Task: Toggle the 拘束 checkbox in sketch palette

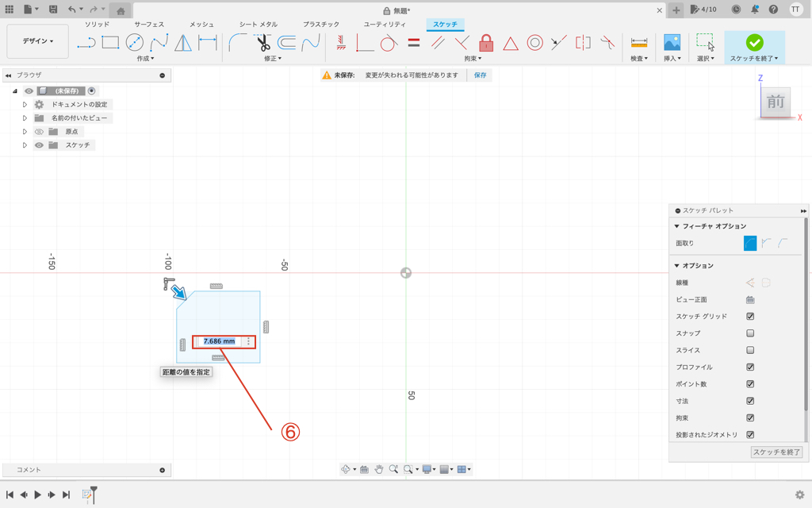Action: tap(750, 418)
